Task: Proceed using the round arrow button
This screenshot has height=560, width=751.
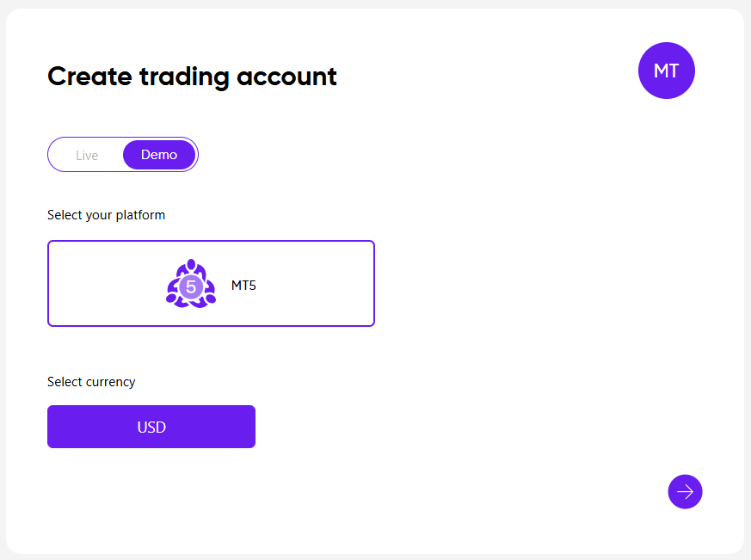Action: pyautogui.click(x=685, y=491)
